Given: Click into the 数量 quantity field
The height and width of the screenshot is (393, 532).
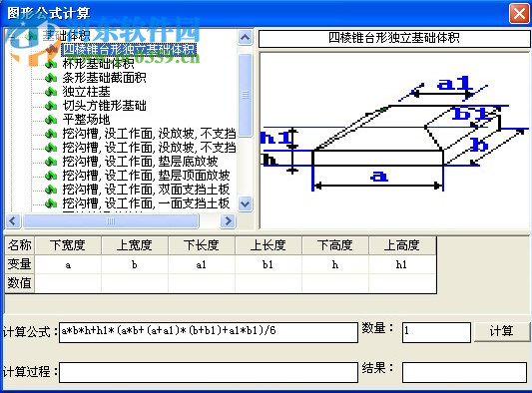Looking at the screenshot, I should [x=436, y=332].
